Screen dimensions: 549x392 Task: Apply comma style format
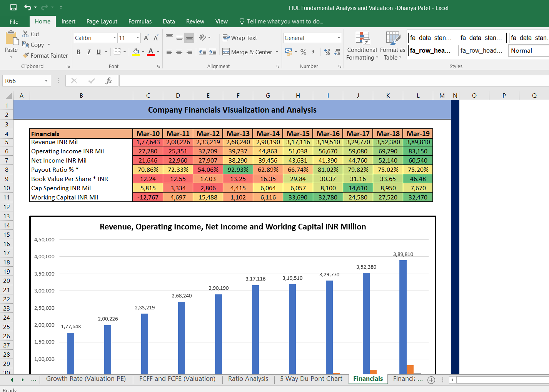[314, 52]
